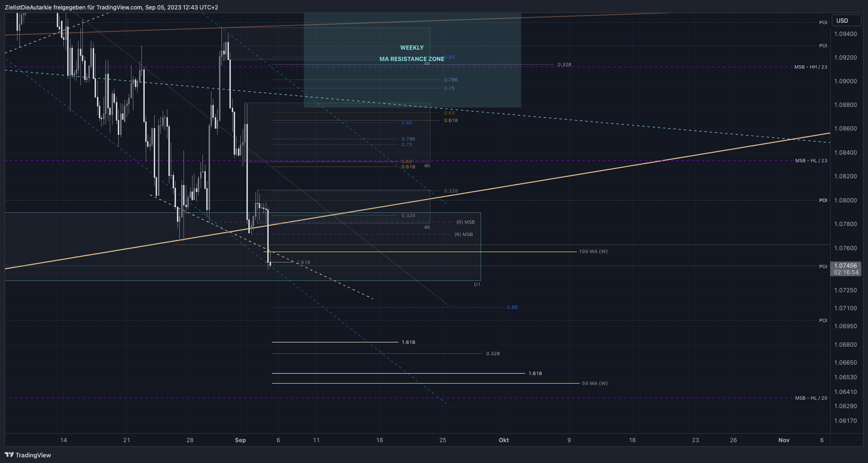Select the 100 MA (W) label

(x=594, y=252)
